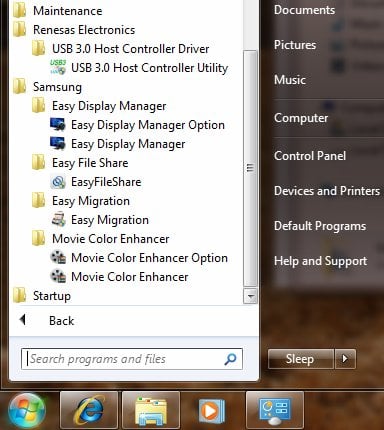The width and height of the screenshot is (384, 430).
Task: Collapse the Easy Display Manager folder
Action: click(127, 106)
